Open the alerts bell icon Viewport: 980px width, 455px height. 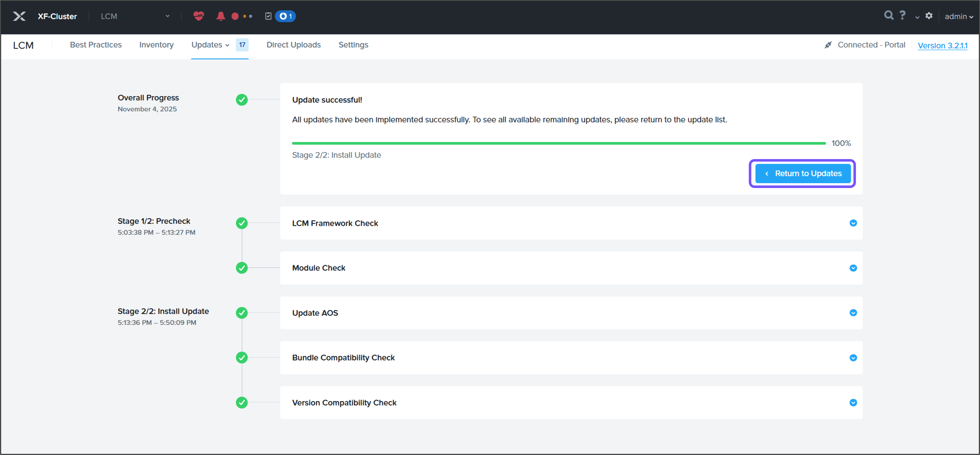[x=220, y=16]
